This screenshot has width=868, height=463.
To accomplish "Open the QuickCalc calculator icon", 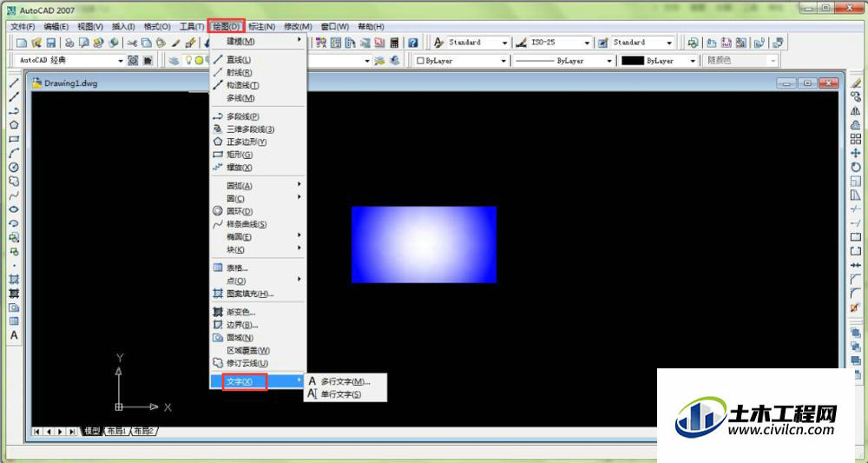I will 394,43.
